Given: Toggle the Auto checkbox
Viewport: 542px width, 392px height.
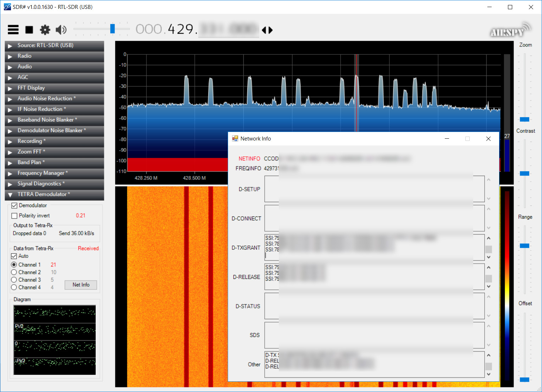Looking at the screenshot, I should point(14,256).
